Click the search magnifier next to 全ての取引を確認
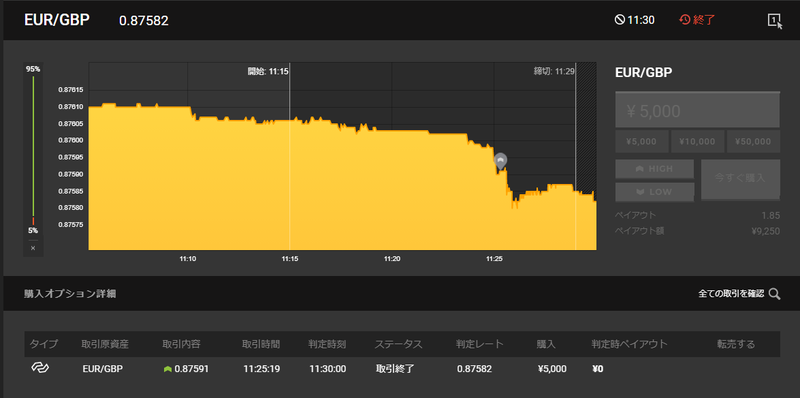Image resolution: width=800 pixels, height=398 pixels. coord(774,294)
